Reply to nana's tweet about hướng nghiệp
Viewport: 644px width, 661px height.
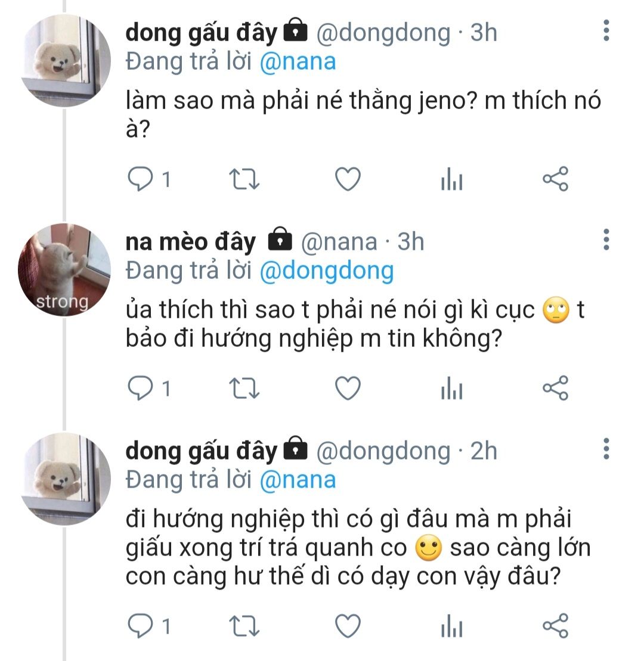pos(141,389)
